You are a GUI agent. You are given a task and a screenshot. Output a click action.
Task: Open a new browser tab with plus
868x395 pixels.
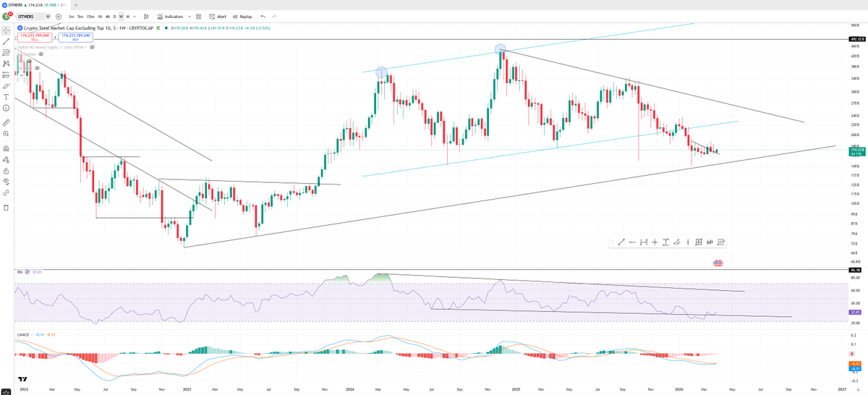coord(75,4)
